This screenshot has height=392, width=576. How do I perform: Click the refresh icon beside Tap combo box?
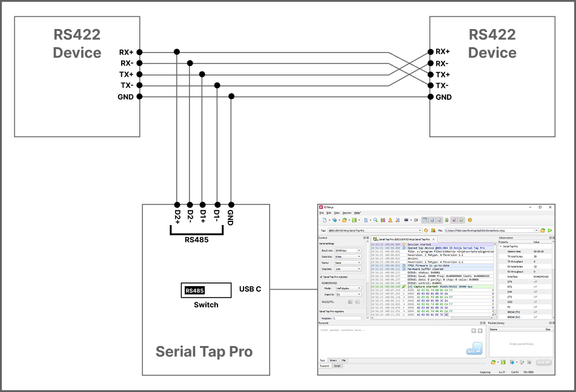(426, 230)
